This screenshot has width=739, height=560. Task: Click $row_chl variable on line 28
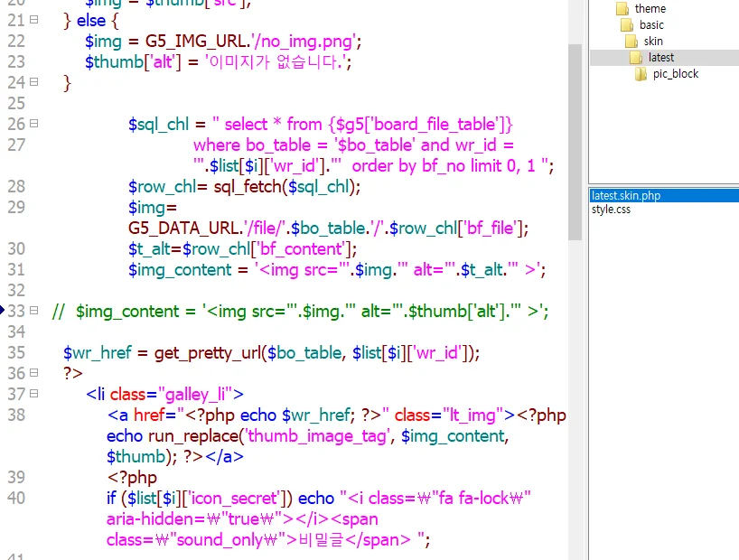pos(162,187)
